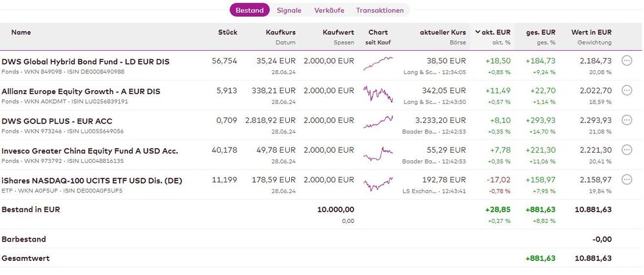Screen dimensions: 644x275
Task: View the Allianz Europe Equity Growth sparkline chart
Action: click(x=377, y=94)
